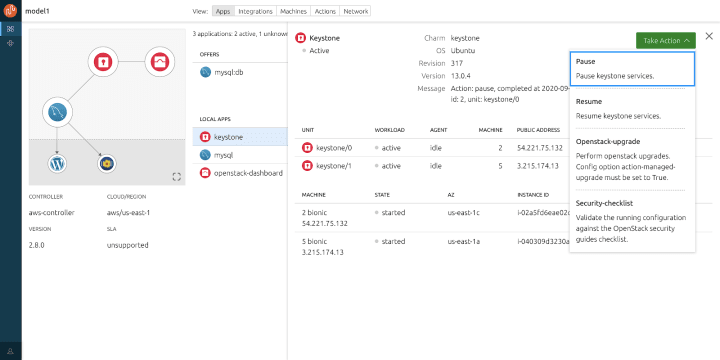The width and height of the screenshot is (720, 360).
Task: Click the WORKLOAD column header
Action: click(389, 130)
